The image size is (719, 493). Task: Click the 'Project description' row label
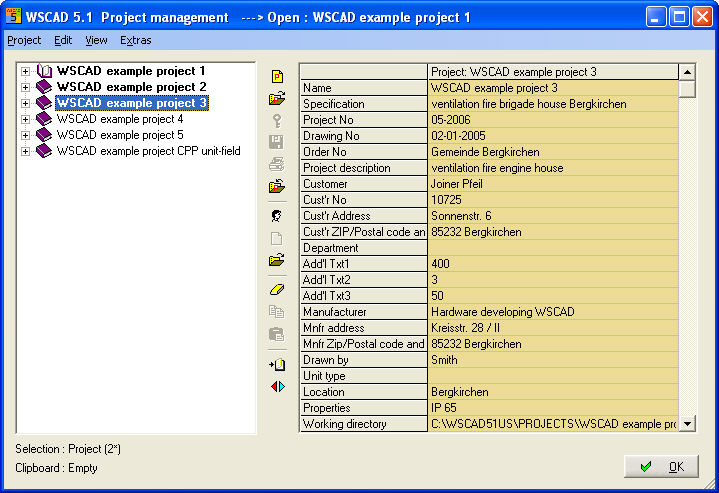coord(347,168)
